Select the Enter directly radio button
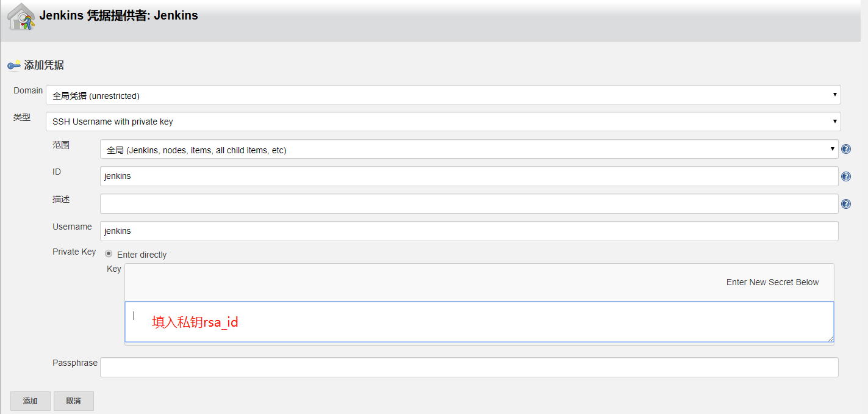This screenshot has height=414, width=868. [109, 254]
